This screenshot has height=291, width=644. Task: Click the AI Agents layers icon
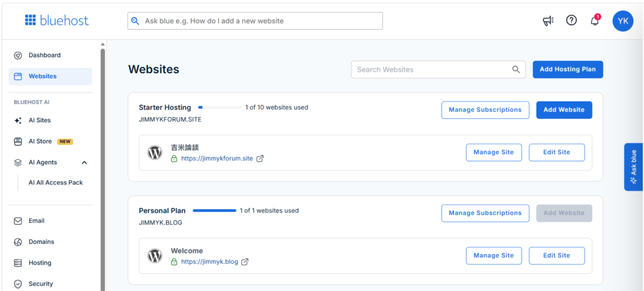[x=18, y=163]
